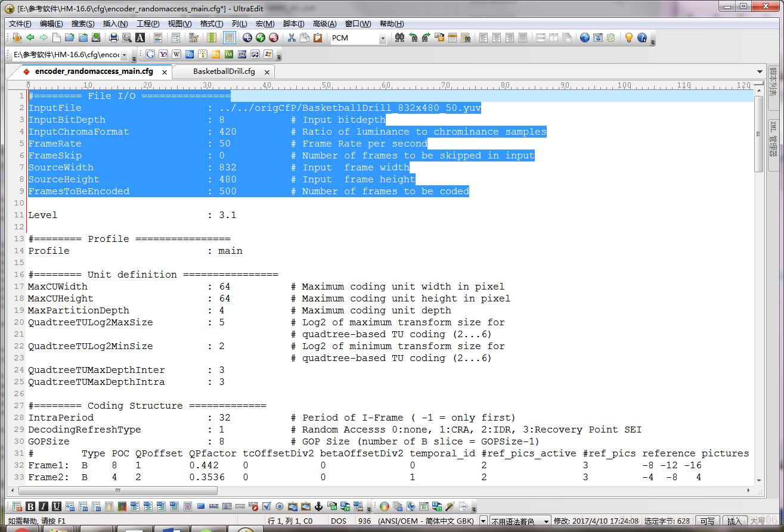Click the Find Previous binoculars icon
The image size is (784, 532).
point(413,38)
